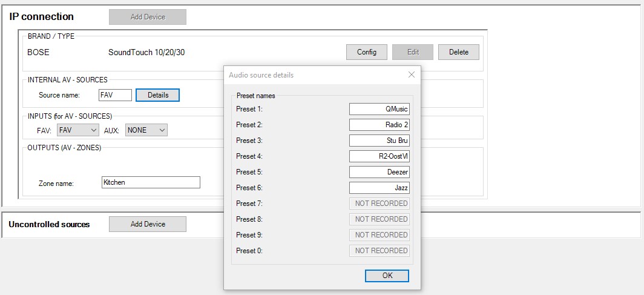
Task: Click the Zone name Kitchen field
Action: [151, 182]
